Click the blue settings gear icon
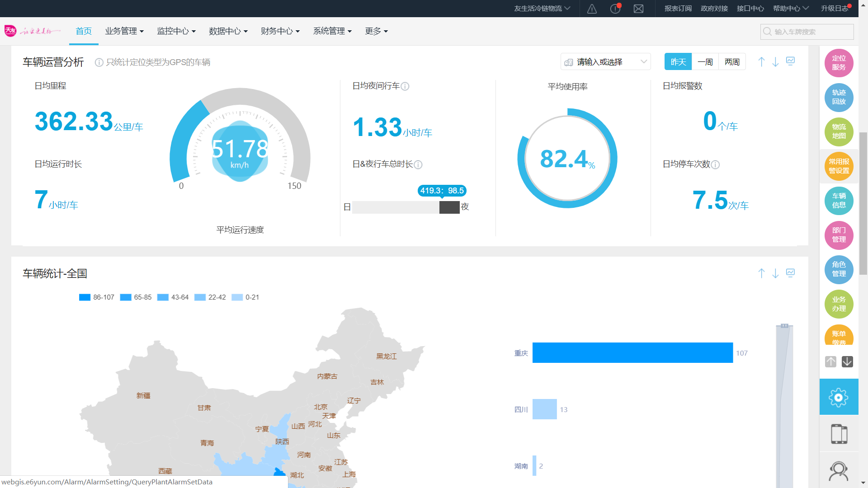 tap(838, 397)
